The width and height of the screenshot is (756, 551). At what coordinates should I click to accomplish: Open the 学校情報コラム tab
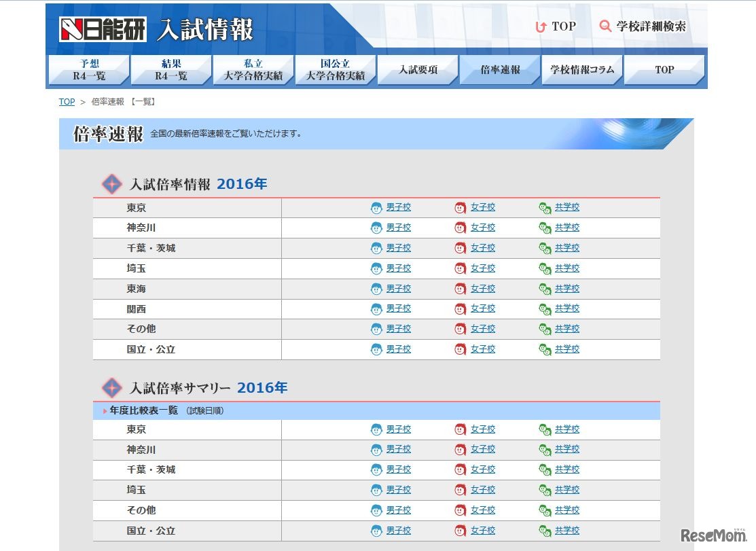pyautogui.click(x=581, y=69)
